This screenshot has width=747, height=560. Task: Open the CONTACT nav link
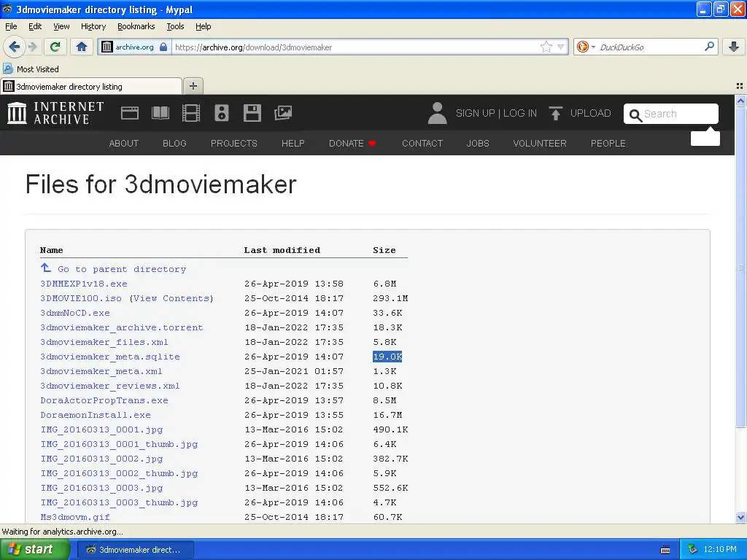tap(422, 144)
